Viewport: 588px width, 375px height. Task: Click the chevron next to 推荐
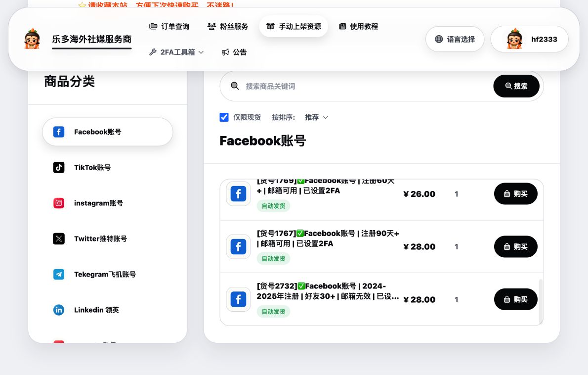click(x=326, y=117)
